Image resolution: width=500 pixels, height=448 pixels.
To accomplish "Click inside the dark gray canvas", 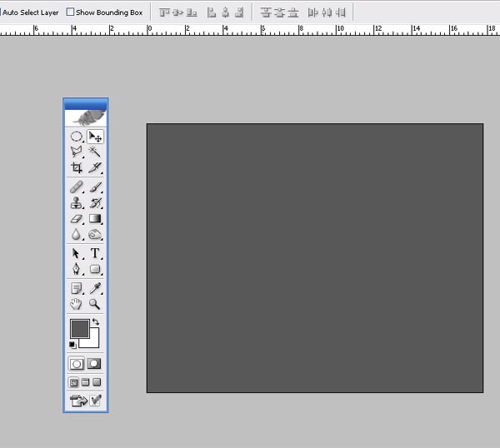I will [315, 258].
